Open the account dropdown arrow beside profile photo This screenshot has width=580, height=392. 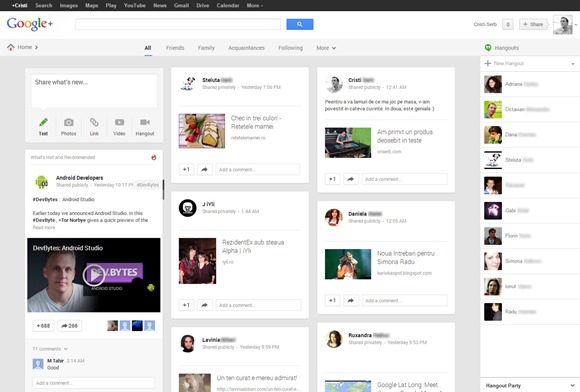pyautogui.click(x=576, y=25)
